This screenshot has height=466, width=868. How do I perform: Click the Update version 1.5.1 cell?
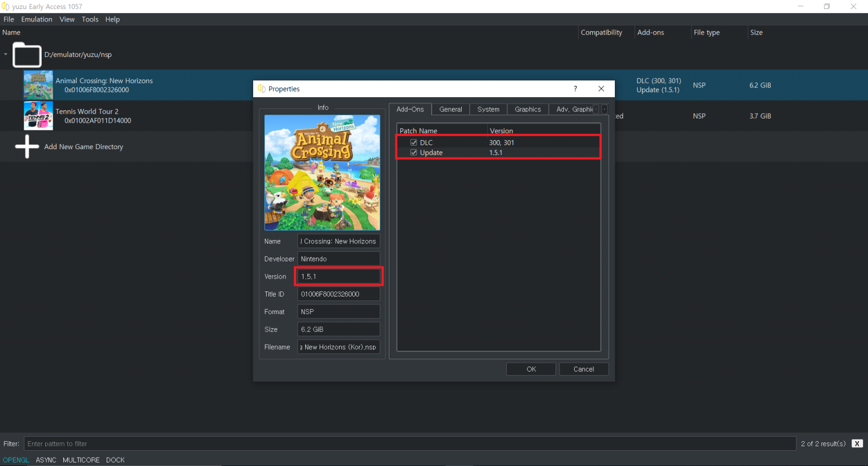496,153
